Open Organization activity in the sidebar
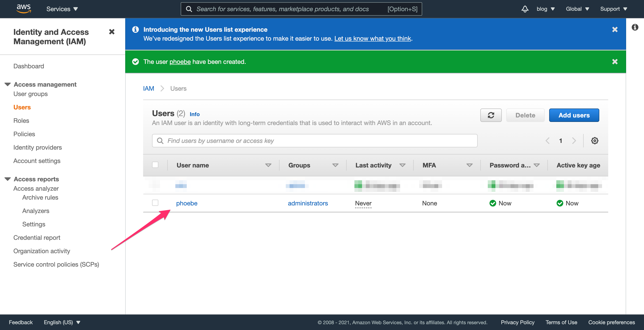The height and width of the screenshot is (330, 644). click(x=42, y=251)
